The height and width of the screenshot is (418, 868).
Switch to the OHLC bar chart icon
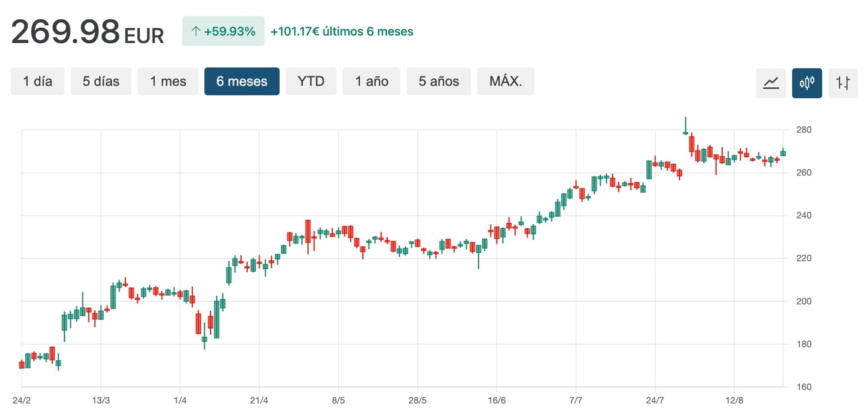point(843,83)
